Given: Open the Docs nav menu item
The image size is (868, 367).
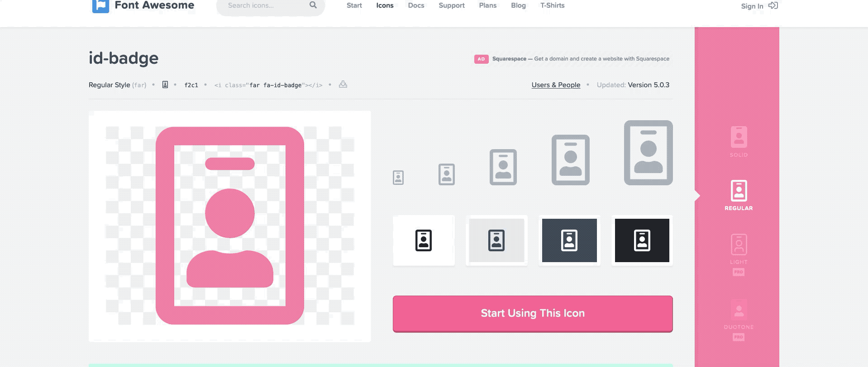Looking at the screenshot, I should [x=416, y=5].
